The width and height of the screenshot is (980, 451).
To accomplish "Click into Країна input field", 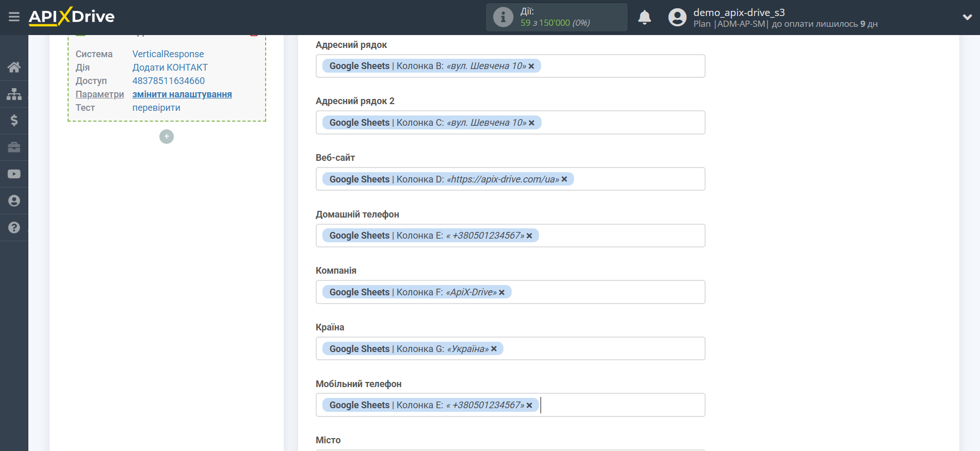I will click(x=510, y=348).
